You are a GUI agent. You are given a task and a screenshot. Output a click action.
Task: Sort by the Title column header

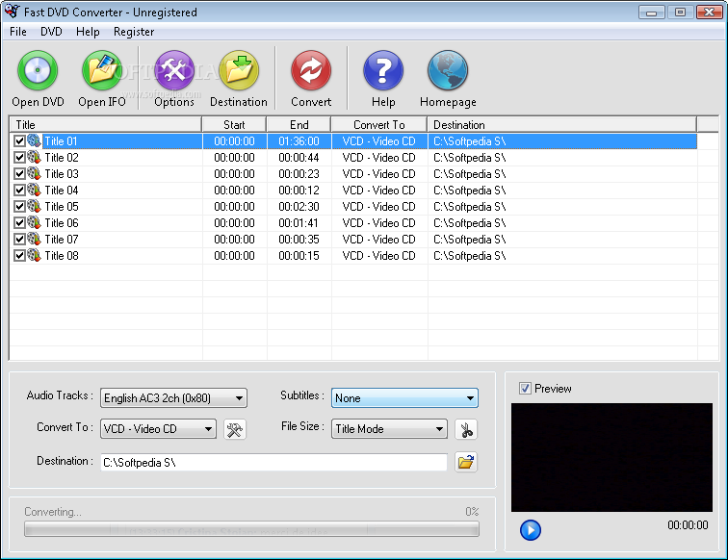pos(105,124)
